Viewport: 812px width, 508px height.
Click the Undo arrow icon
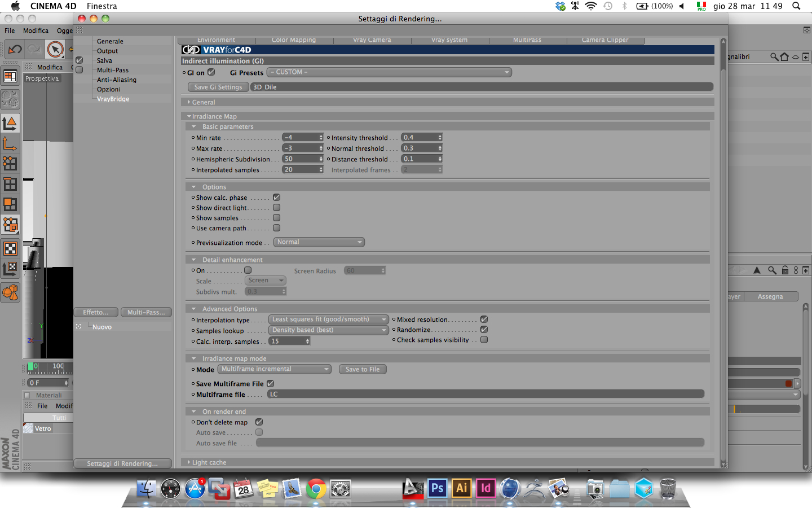pos(15,49)
